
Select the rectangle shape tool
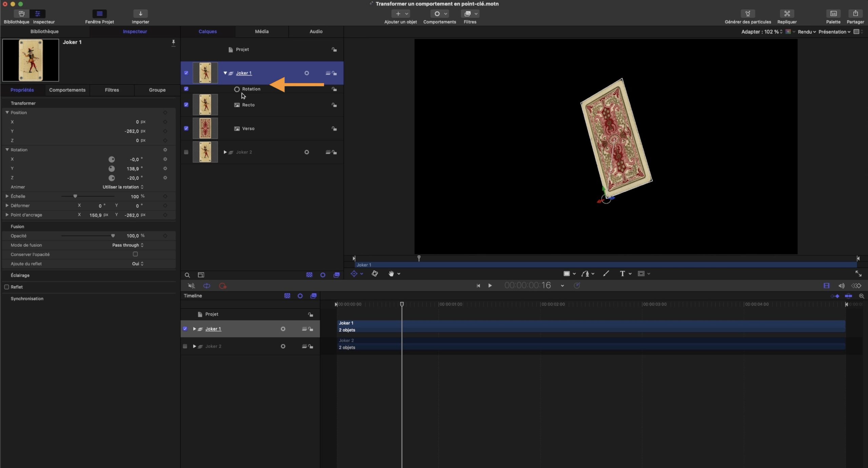pyautogui.click(x=567, y=274)
